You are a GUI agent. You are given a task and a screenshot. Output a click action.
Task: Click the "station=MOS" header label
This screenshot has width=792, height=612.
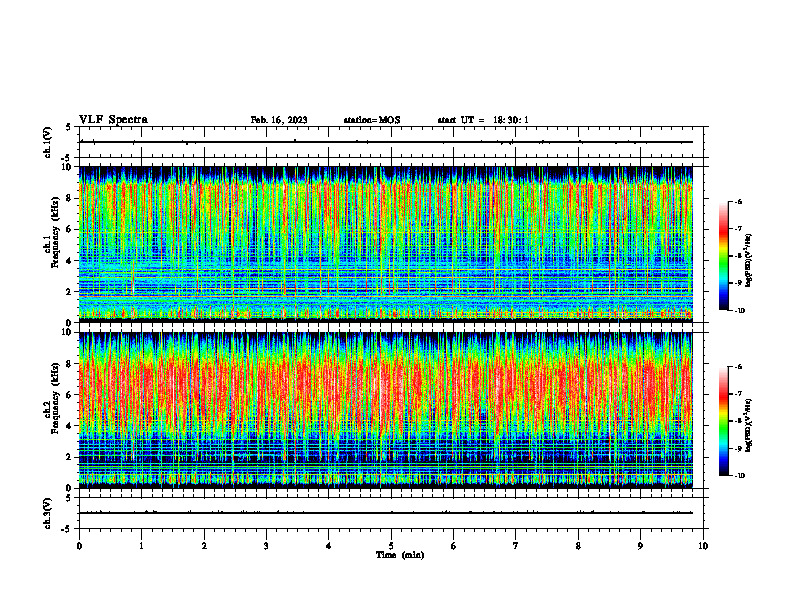click(x=372, y=120)
